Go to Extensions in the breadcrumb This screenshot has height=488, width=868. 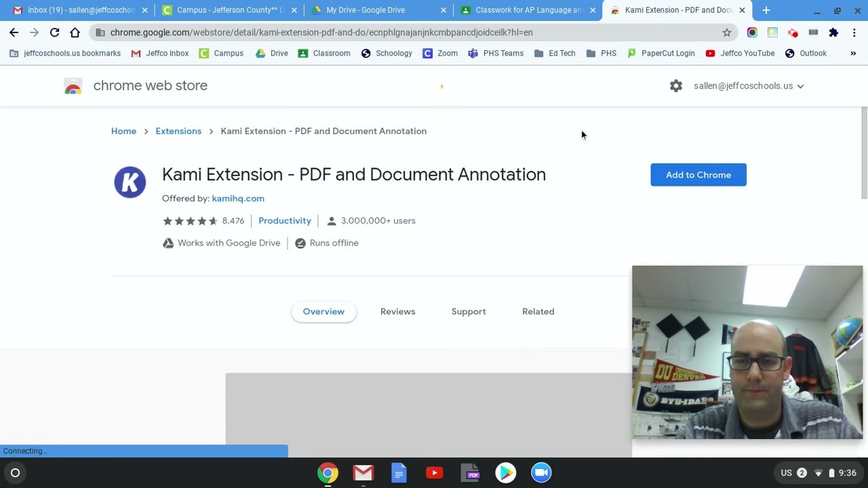[178, 131]
